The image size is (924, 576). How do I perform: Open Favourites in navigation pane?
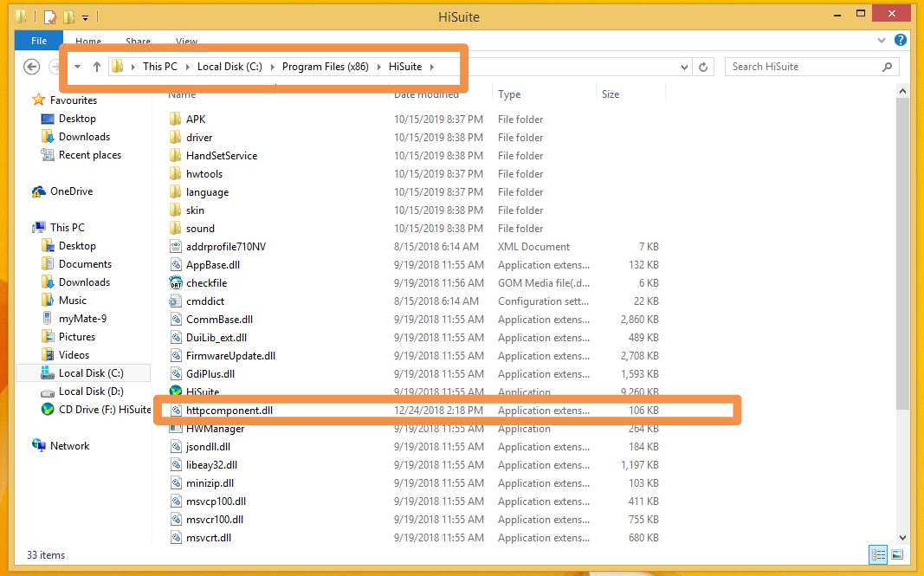point(73,100)
